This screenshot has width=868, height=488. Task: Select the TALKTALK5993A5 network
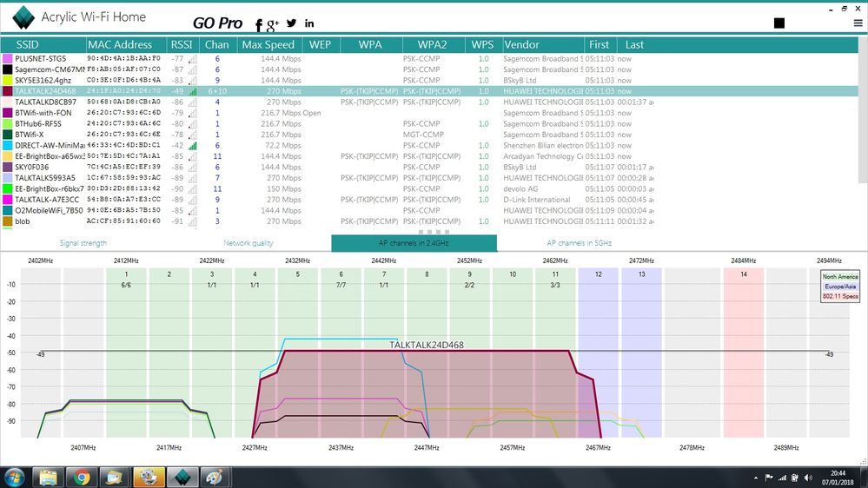click(x=429, y=178)
